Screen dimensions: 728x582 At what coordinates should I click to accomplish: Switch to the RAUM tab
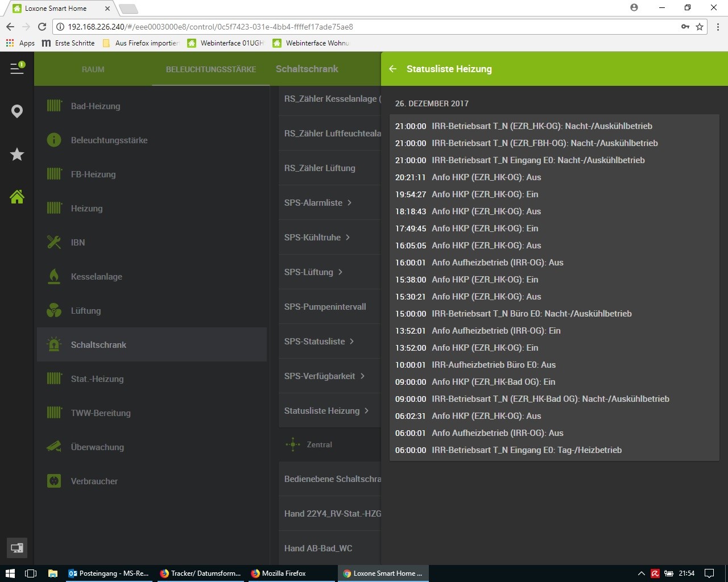(x=93, y=69)
